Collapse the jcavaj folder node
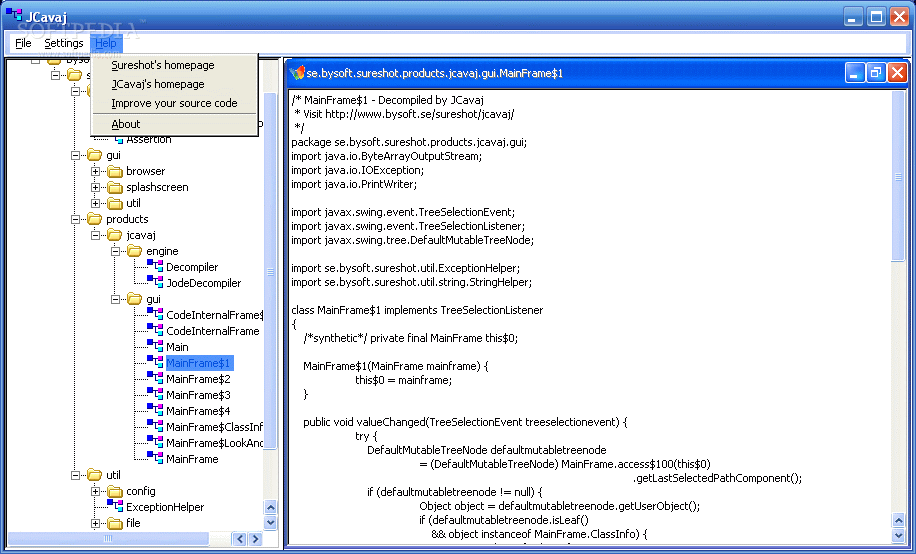Screen dimensions: 916x554 [95, 235]
